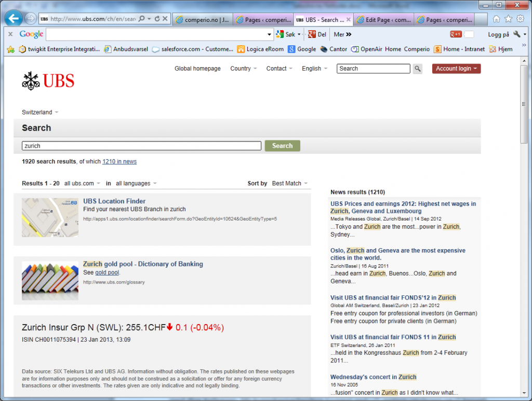Show more favorites bar items chevron

(x=524, y=45)
